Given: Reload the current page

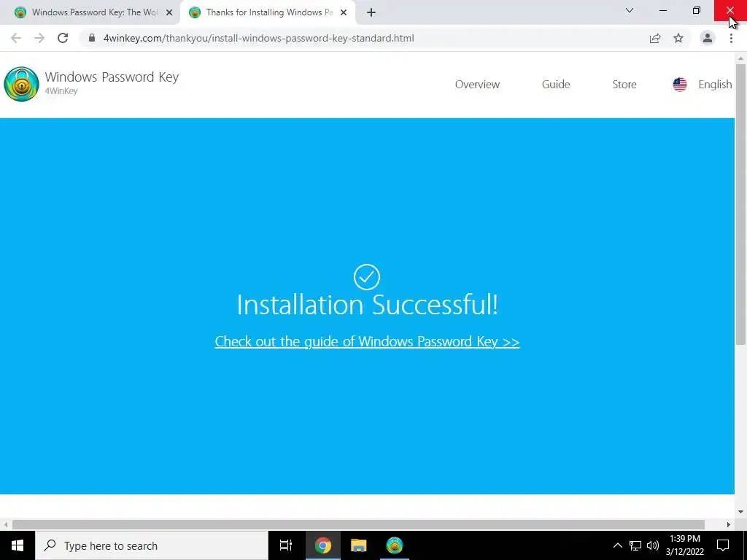Looking at the screenshot, I should click(x=63, y=38).
